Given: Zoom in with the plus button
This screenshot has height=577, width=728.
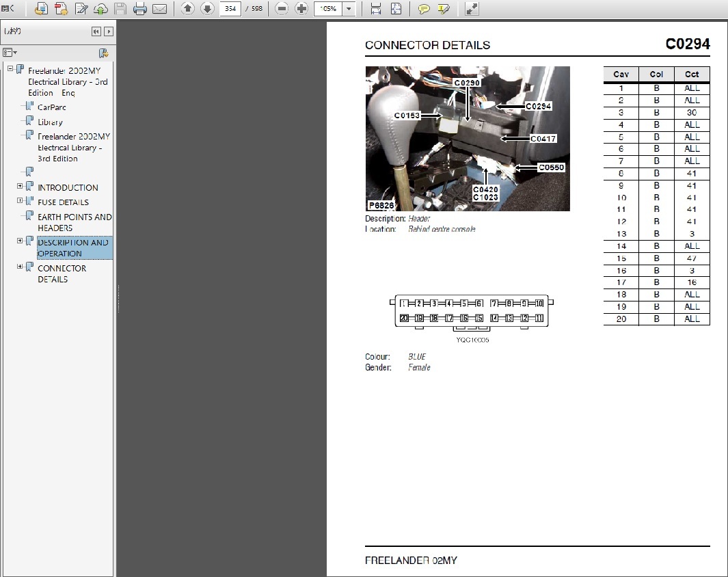Looking at the screenshot, I should [301, 8].
